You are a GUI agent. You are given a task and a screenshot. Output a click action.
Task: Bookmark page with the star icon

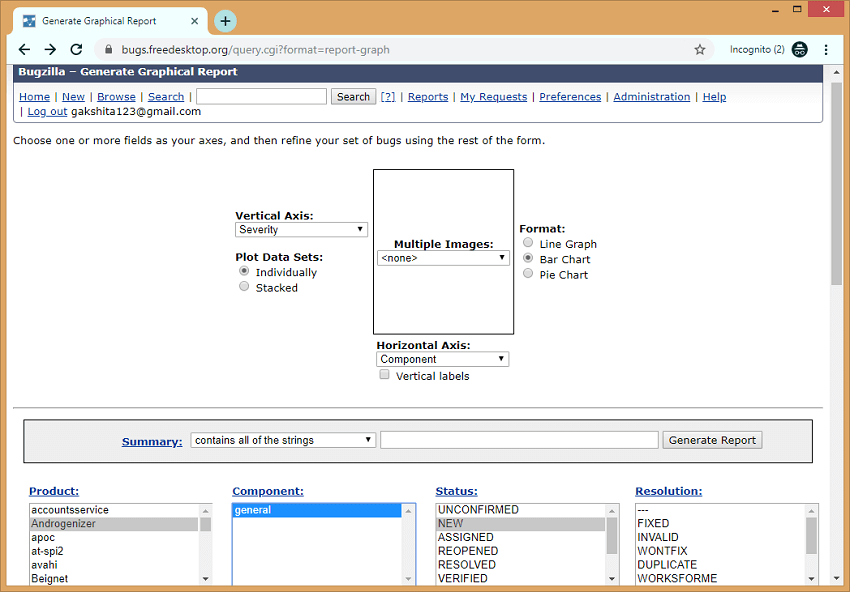coord(700,50)
